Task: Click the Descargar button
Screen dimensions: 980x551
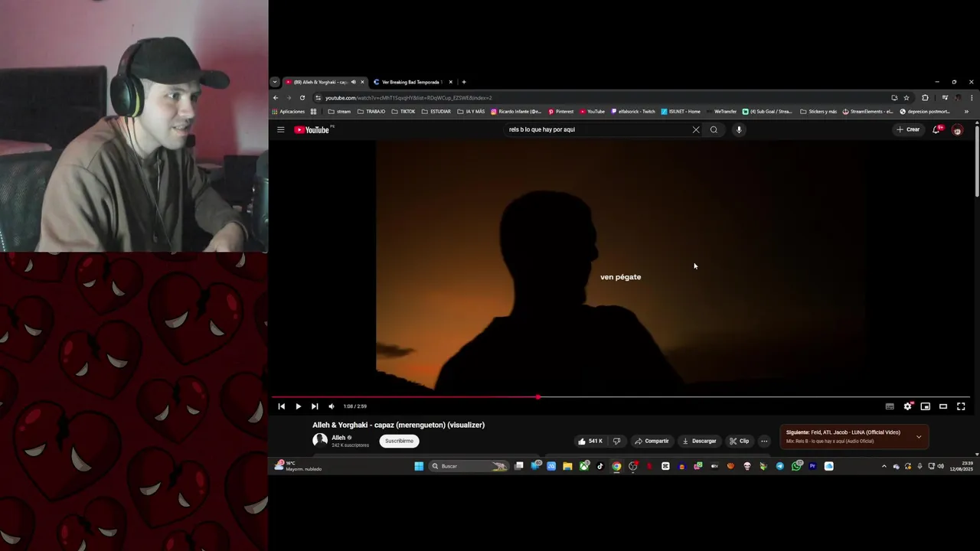Action: coord(700,441)
